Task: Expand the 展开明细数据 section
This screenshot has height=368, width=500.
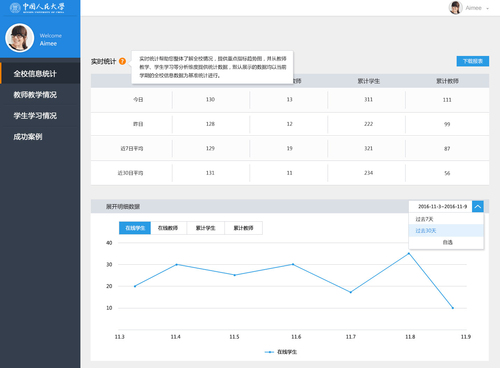Action: (123, 207)
